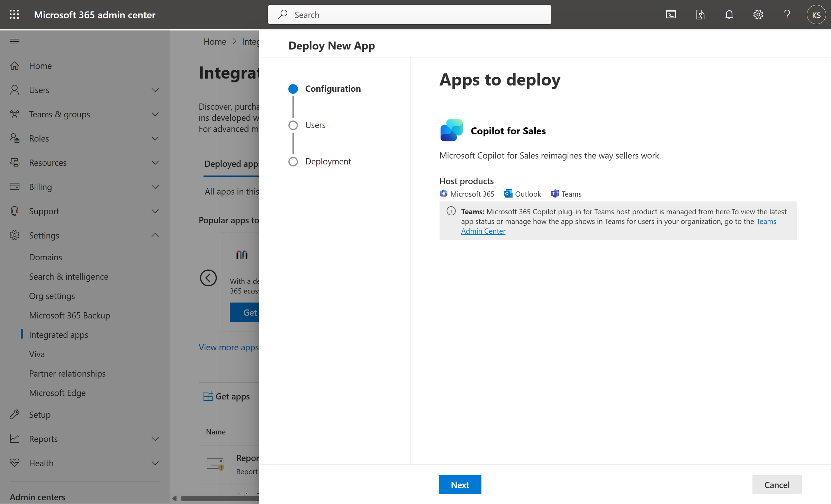Click the Settings gear icon in top bar

click(759, 14)
